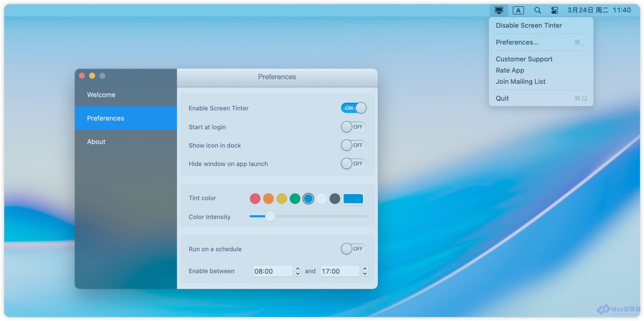This screenshot has height=321, width=644.
Task: Click the Screen Tinter menu bar icon
Action: 499,10
